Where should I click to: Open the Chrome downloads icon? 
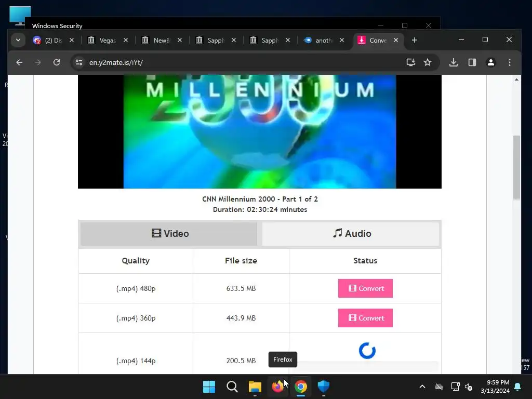pos(454,62)
